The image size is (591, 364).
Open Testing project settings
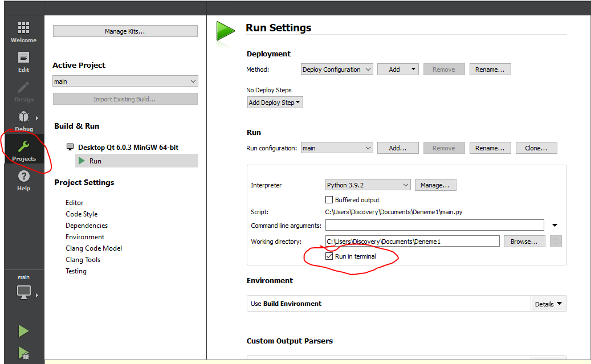click(76, 271)
